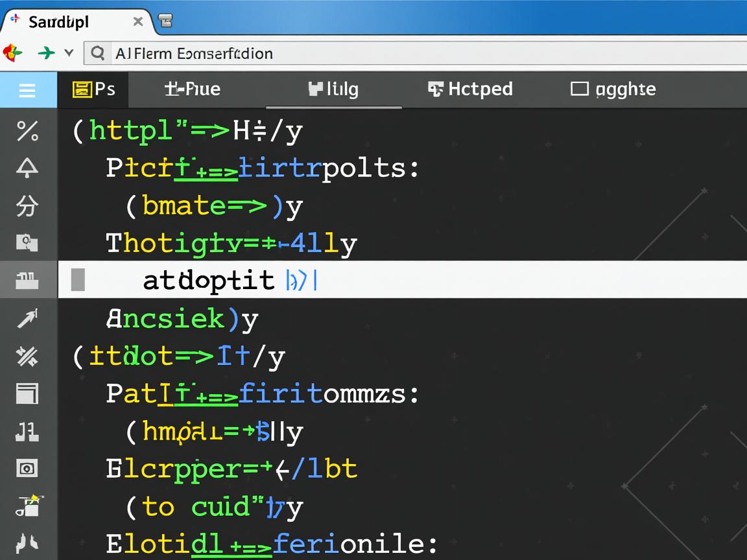Click the crossed-lines sparkle icon in the sidebar
The height and width of the screenshot is (560, 747).
(27, 356)
